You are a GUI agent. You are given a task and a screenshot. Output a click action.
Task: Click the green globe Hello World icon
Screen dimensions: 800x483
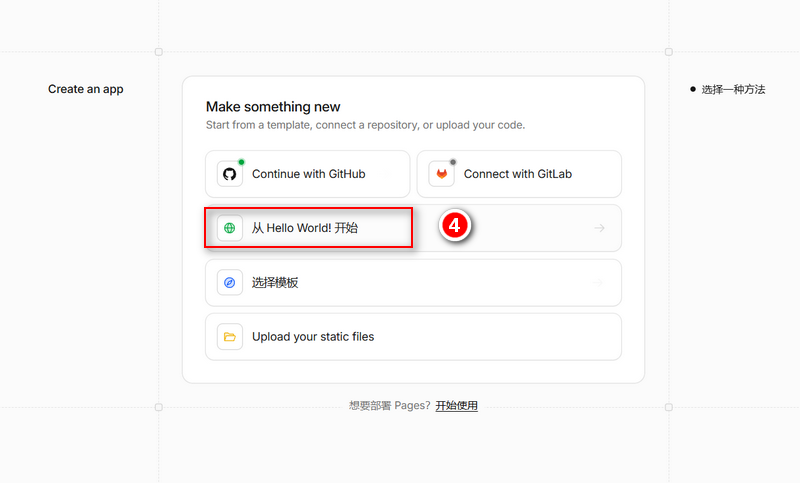tap(230, 228)
